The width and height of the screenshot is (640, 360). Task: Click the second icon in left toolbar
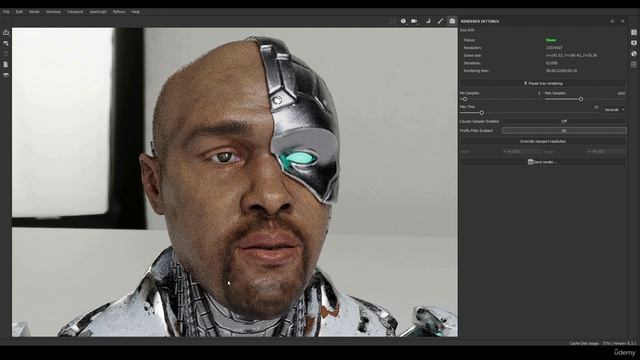tap(6, 43)
